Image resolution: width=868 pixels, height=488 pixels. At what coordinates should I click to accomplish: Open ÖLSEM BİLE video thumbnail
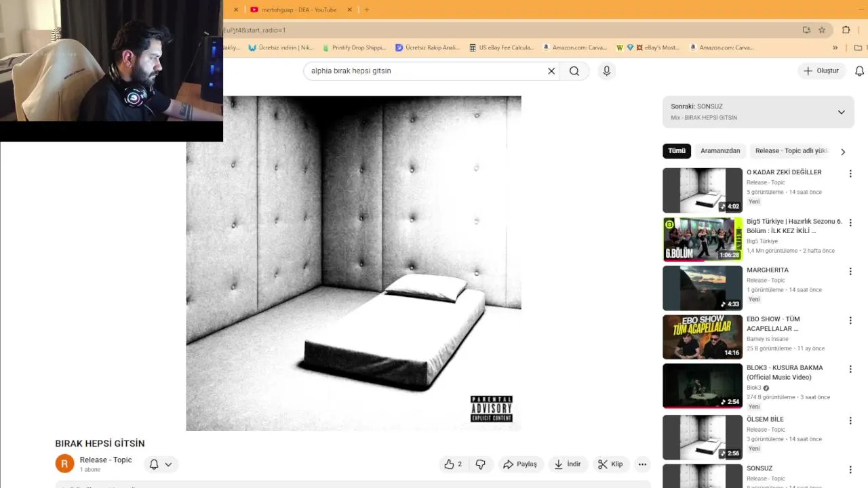point(703,437)
